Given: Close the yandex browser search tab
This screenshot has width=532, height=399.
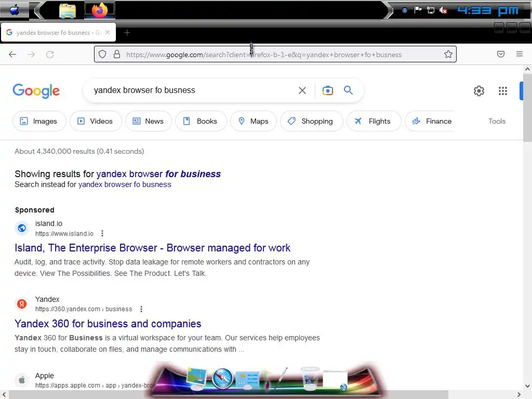Looking at the screenshot, I should (x=108, y=32).
